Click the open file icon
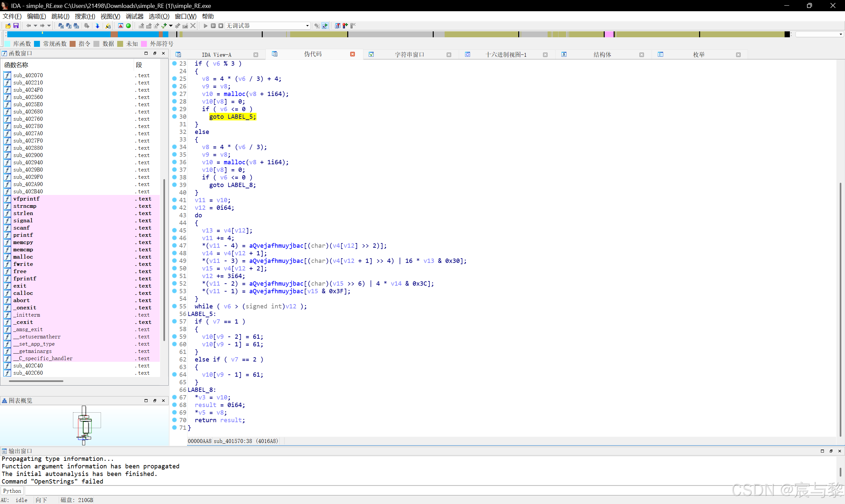845x504 pixels. tap(8, 26)
